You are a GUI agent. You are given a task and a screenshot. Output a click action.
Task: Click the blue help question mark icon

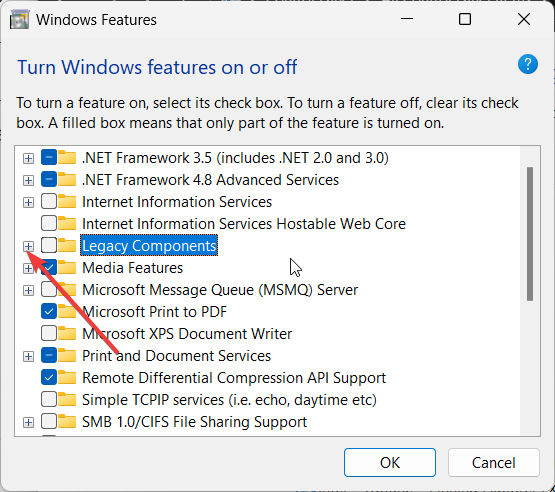(528, 64)
